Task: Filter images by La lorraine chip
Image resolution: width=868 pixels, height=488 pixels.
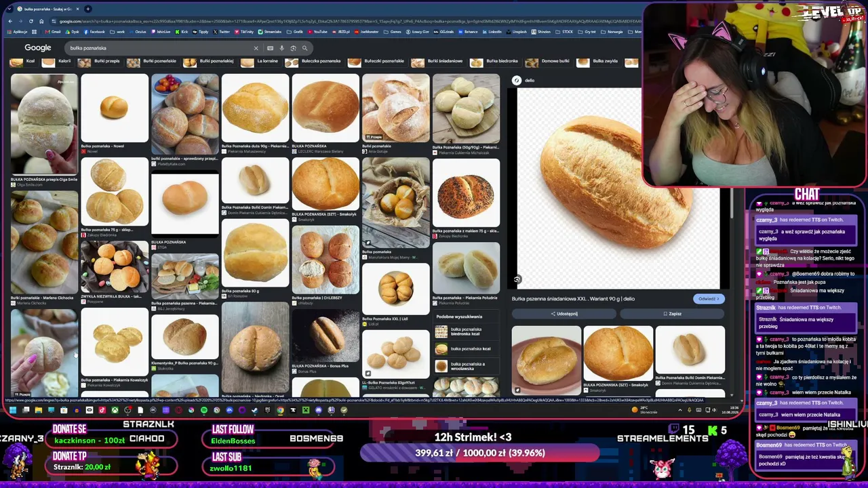Action: tap(260, 62)
